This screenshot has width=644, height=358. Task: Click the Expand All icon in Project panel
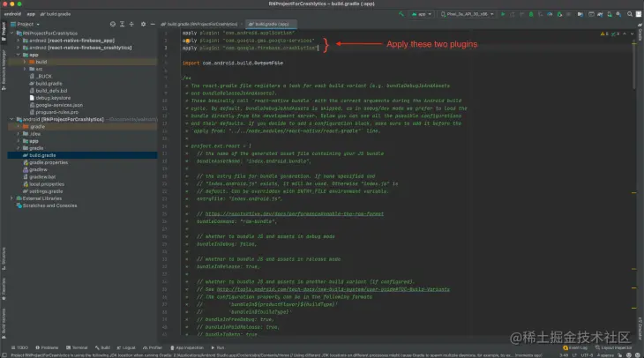pyautogui.click(x=122, y=24)
